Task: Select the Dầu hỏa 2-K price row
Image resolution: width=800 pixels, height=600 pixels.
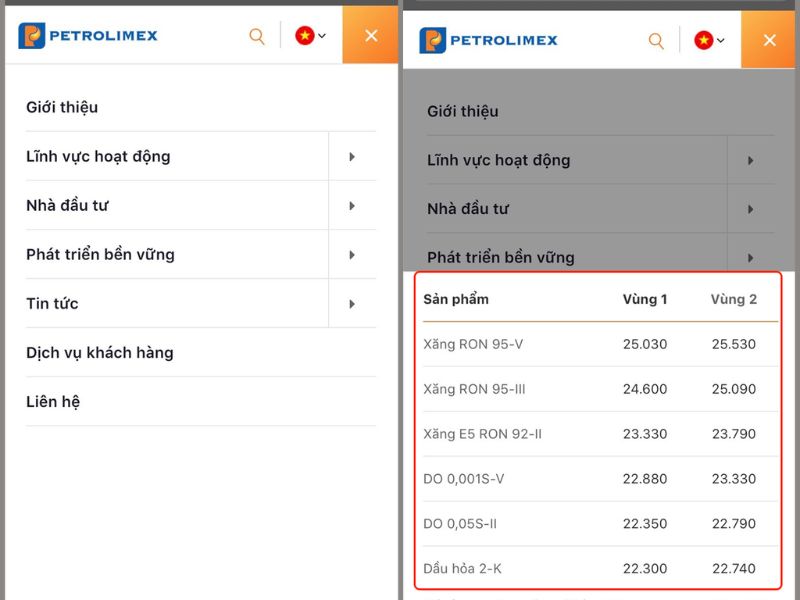Action: [x=600, y=568]
